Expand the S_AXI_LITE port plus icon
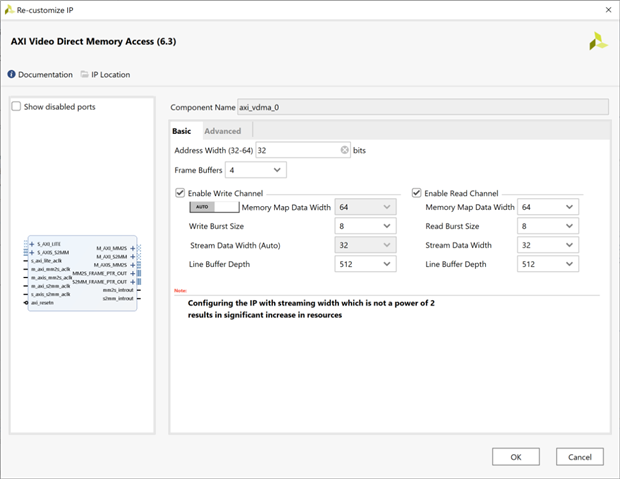620x479 pixels. [32, 244]
